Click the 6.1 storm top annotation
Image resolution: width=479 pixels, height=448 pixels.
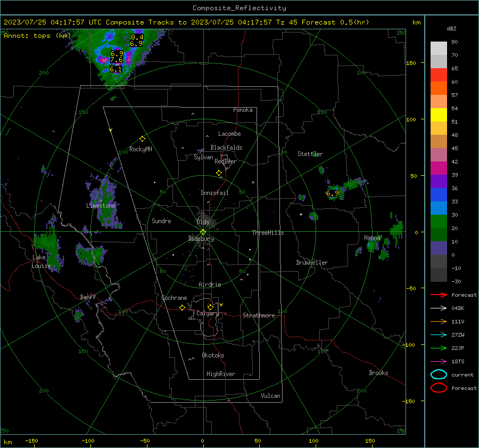(116, 69)
